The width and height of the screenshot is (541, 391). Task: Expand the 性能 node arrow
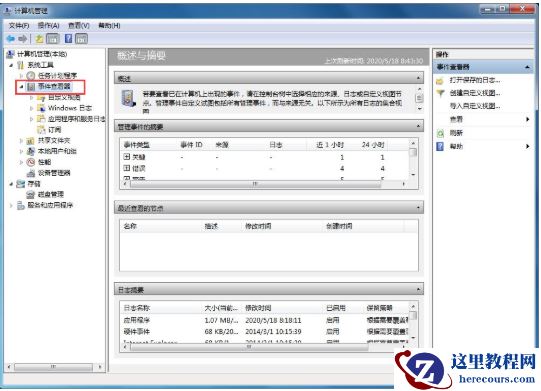click(21, 162)
